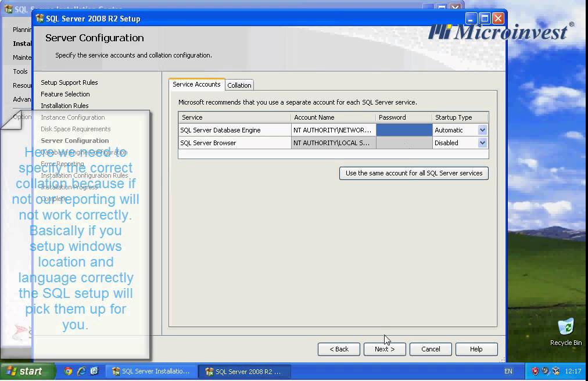Viewport: 588px width, 381px height.
Task: Click the Account Name column header
Action: tap(333, 117)
